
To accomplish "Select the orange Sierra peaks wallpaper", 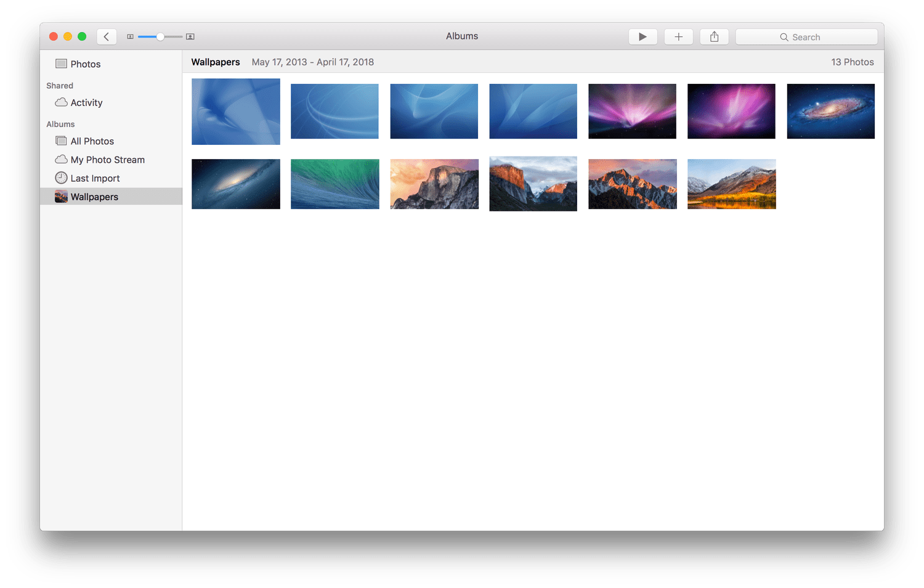I will pyautogui.click(x=633, y=184).
